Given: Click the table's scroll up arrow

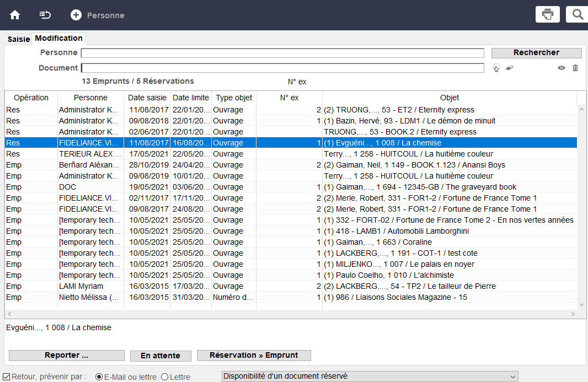Looking at the screenshot, I should (581, 110).
